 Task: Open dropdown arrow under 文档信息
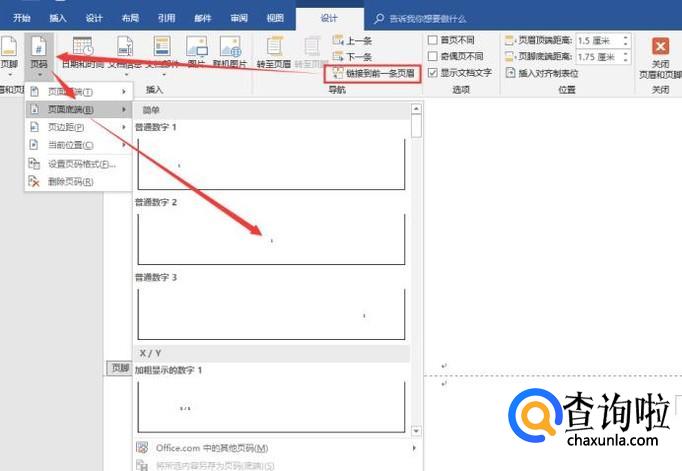pos(127,74)
